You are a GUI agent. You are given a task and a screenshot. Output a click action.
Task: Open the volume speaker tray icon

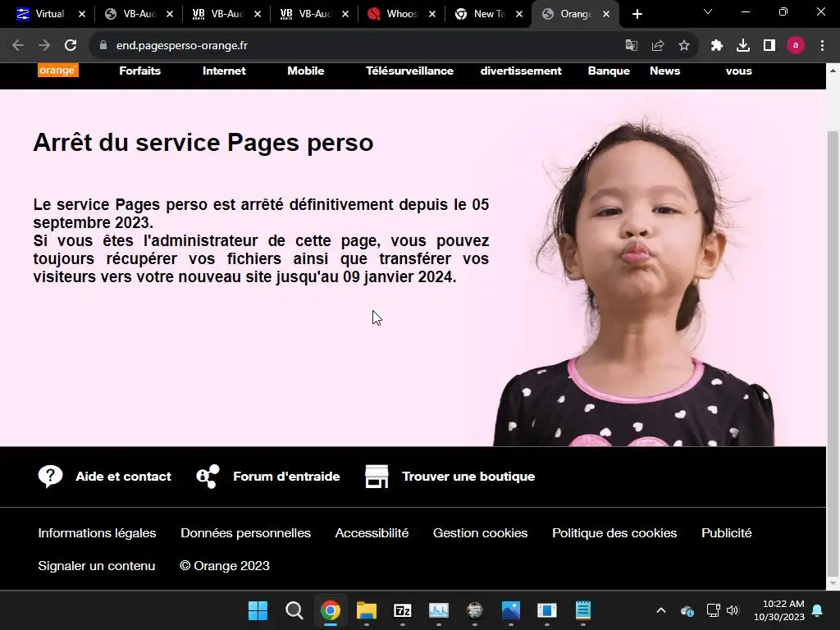point(733,610)
